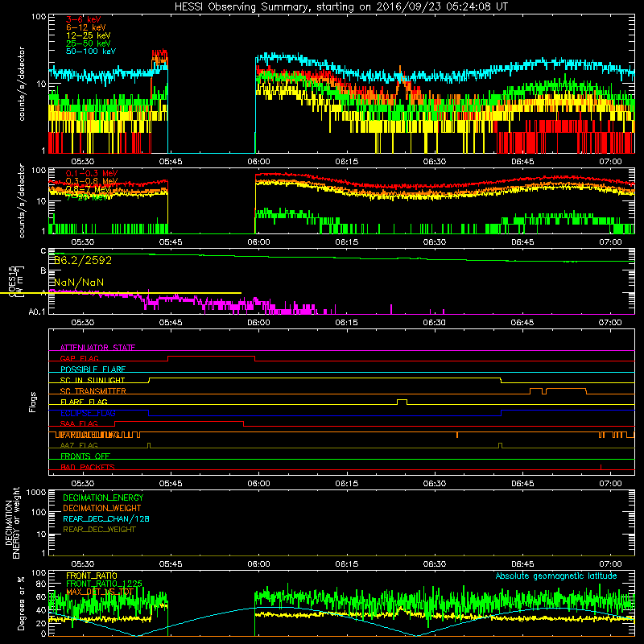Select the 7-20 MeV legend label
Screen dimensions: 644x644
(87, 197)
